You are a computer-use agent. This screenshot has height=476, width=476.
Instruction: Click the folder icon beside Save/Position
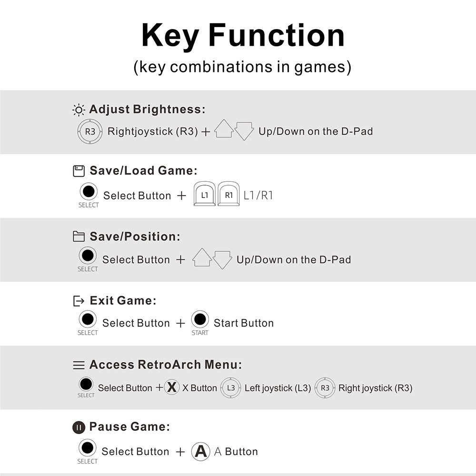coord(79,237)
